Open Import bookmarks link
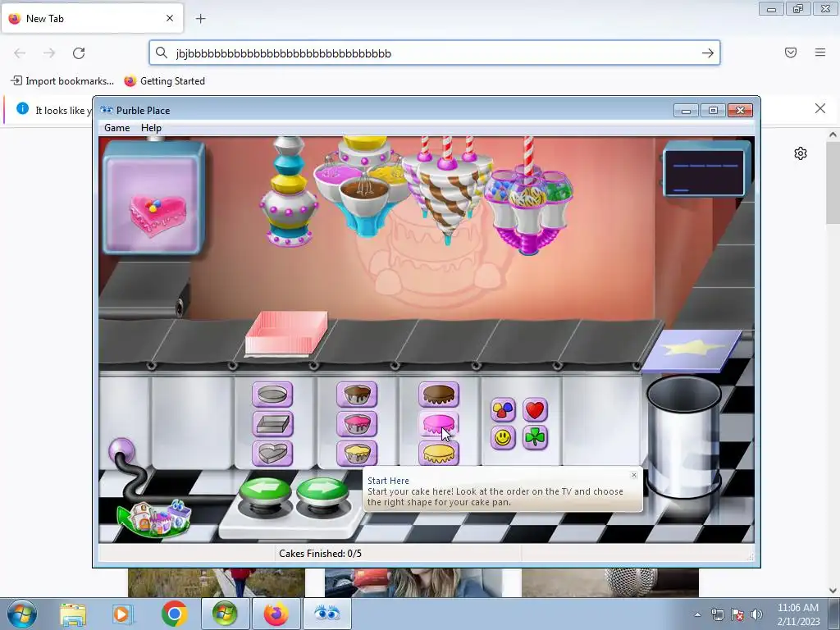This screenshot has height=630, width=840. point(62,81)
